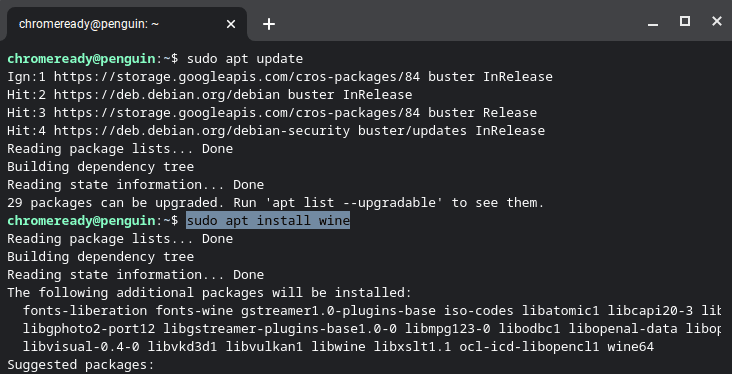Click the Hit:3 googleapis Release URL
The image size is (732, 374).
[x=237, y=113]
